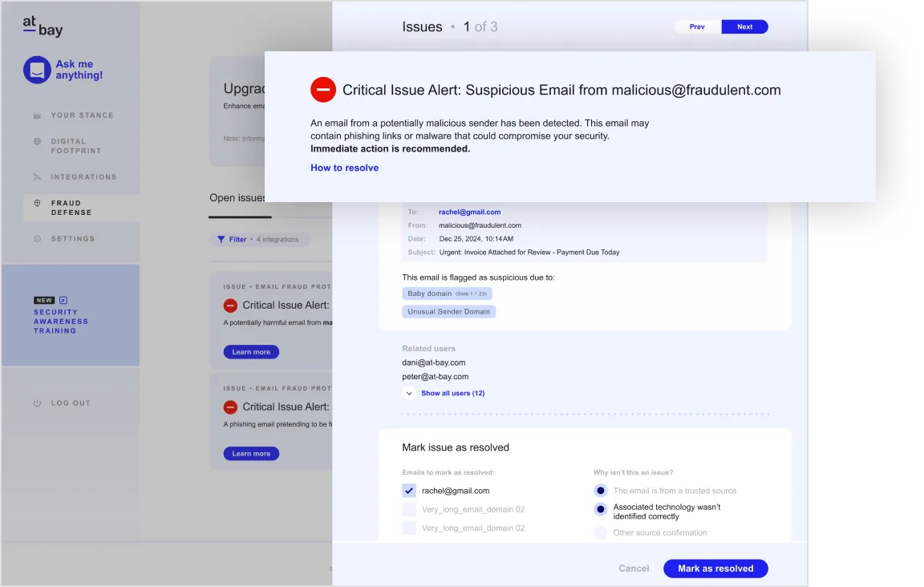
Task: Open How to resolve link
Action: tap(345, 168)
